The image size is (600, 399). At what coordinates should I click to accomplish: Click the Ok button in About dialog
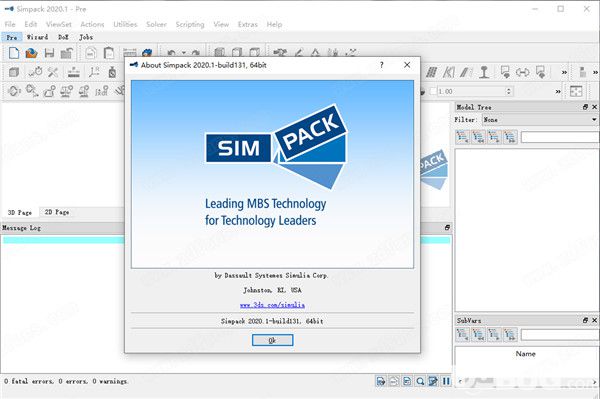click(x=272, y=340)
